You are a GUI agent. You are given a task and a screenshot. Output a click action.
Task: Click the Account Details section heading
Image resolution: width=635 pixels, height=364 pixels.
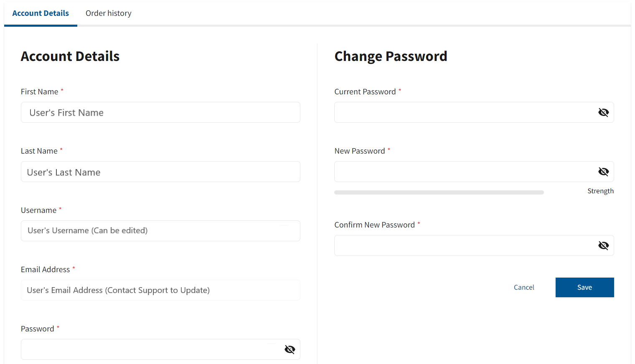coord(70,56)
